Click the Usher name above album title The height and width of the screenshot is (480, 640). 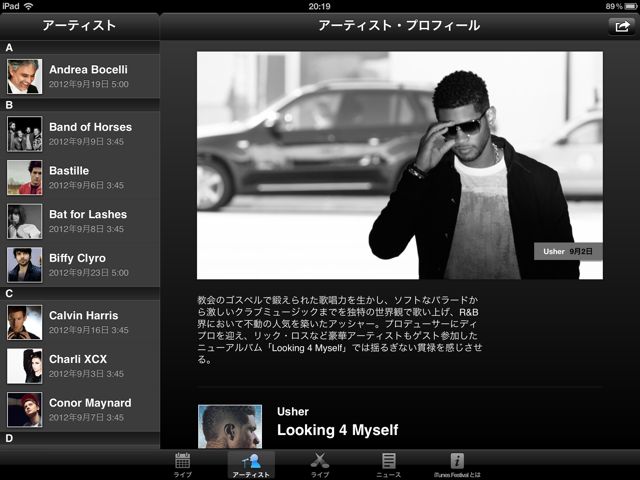point(293,411)
